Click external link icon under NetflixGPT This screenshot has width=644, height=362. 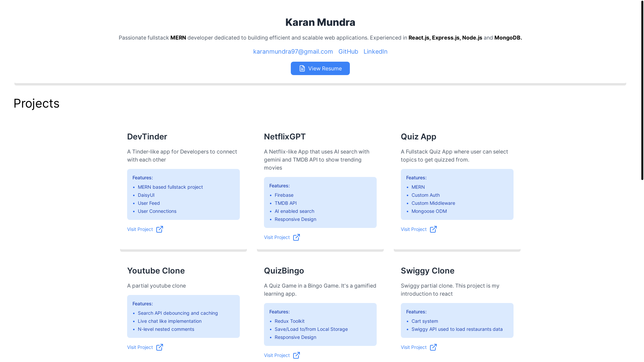[x=297, y=237]
